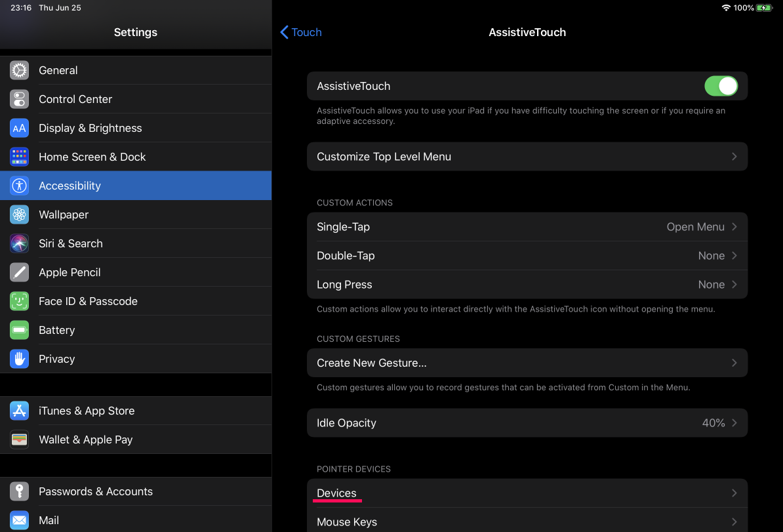Open Home Screen & Dock settings
783x532 pixels.
click(x=136, y=157)
